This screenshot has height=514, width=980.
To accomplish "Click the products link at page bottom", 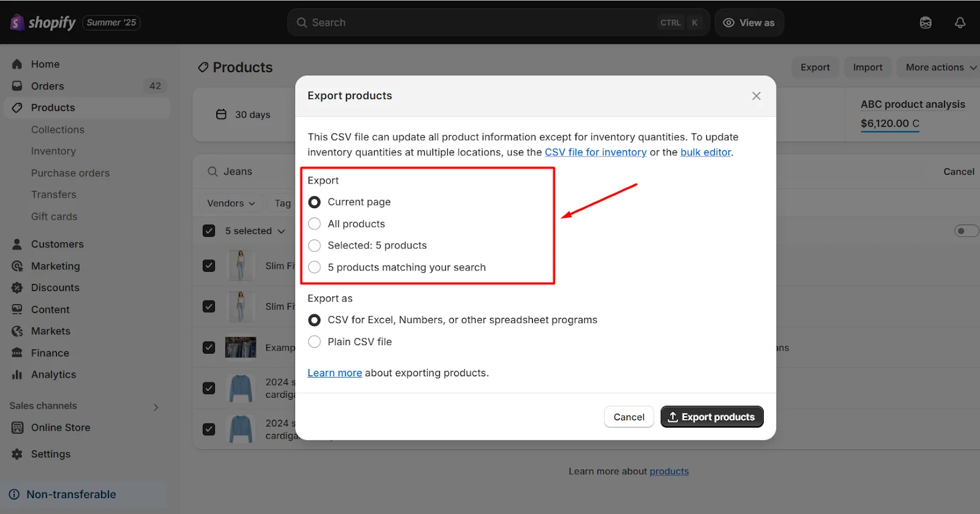I will 669,471.
